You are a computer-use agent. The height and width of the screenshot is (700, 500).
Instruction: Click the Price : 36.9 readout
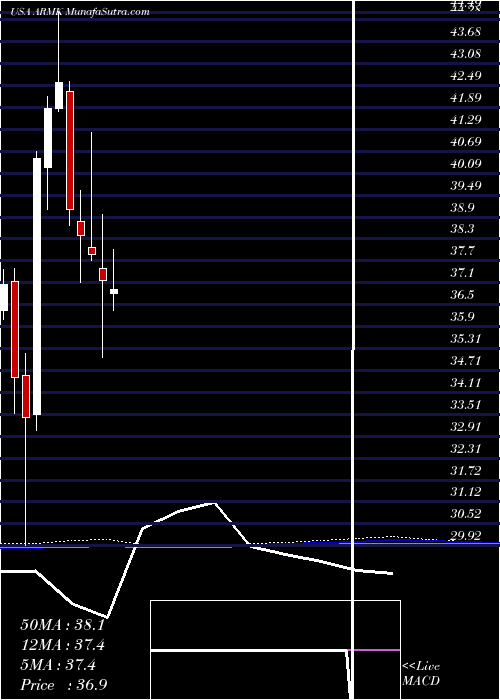point(63,685)
